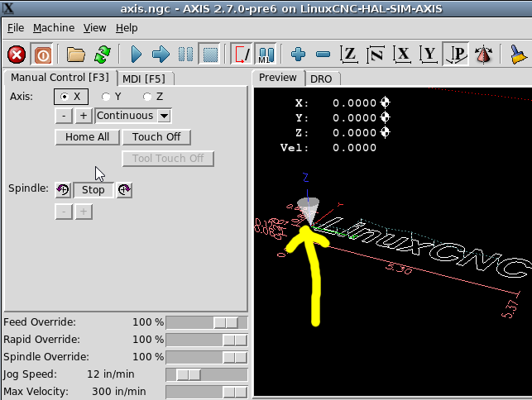Switch to the MDI [F5] tab
This screenshot has height=400, width=532.
144,79
